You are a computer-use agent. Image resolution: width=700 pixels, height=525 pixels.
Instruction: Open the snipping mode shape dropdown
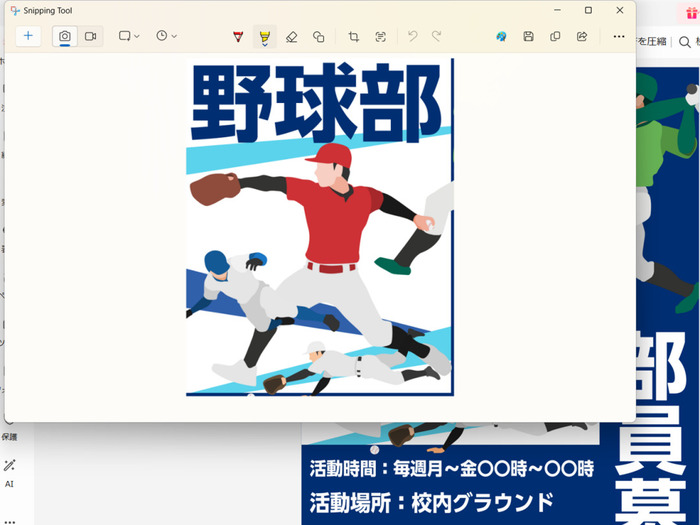(129, 36)
